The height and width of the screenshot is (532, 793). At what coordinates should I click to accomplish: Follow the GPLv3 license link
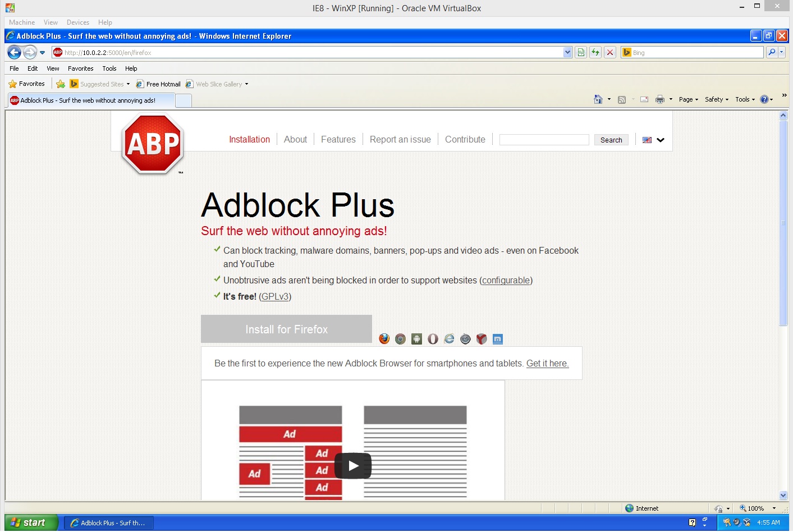click(x=275, y=296)
